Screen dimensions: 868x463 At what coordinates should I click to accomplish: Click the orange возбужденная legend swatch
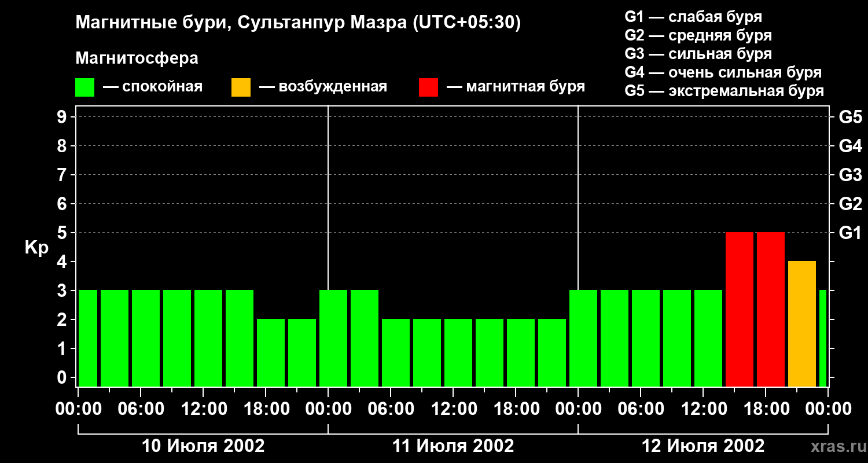coord(241,87)
